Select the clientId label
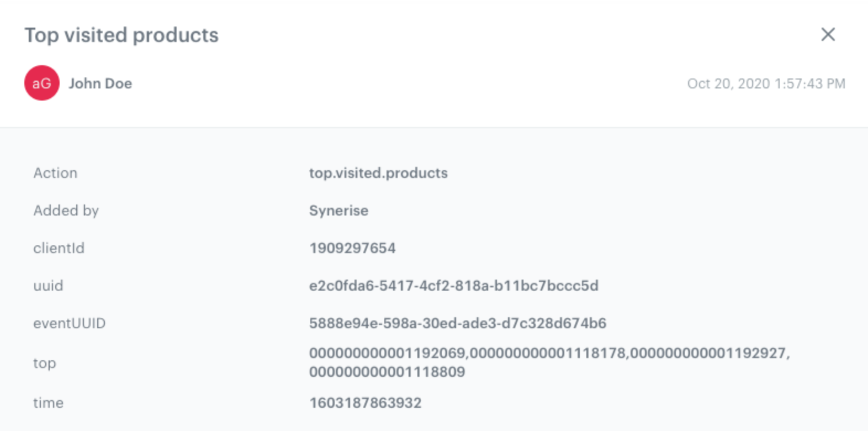Viewport: 868px width, 431px height. tap(59, 248)
